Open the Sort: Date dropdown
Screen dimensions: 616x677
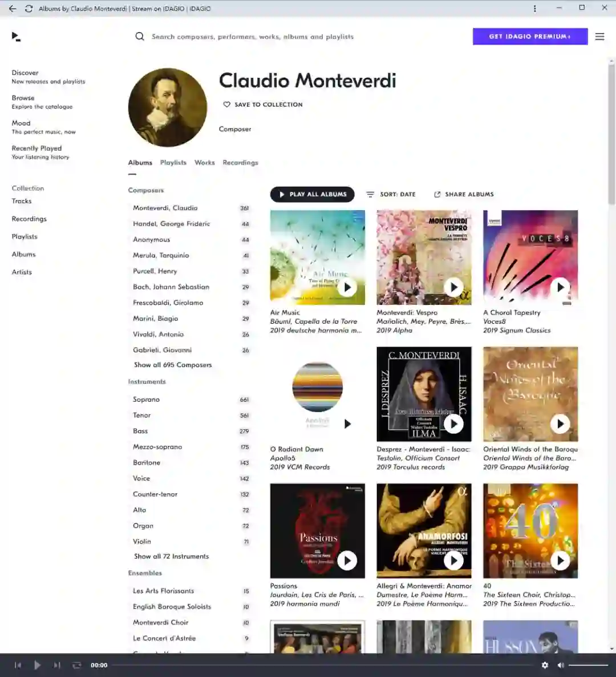pyautogui.click(x=391, y=194)
